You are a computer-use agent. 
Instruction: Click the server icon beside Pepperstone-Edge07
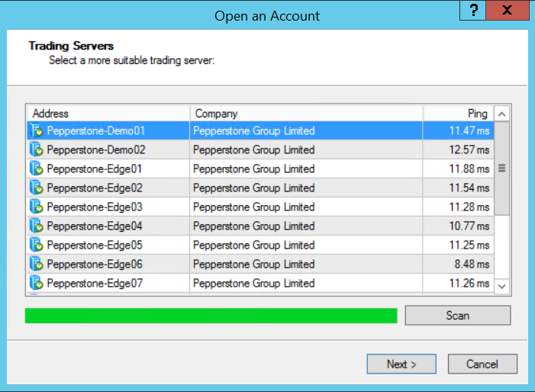pyautogui.click(x=37, y=283)
